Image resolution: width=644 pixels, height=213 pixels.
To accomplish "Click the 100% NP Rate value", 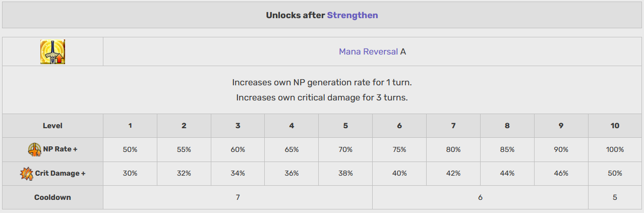I will point(615,149).
